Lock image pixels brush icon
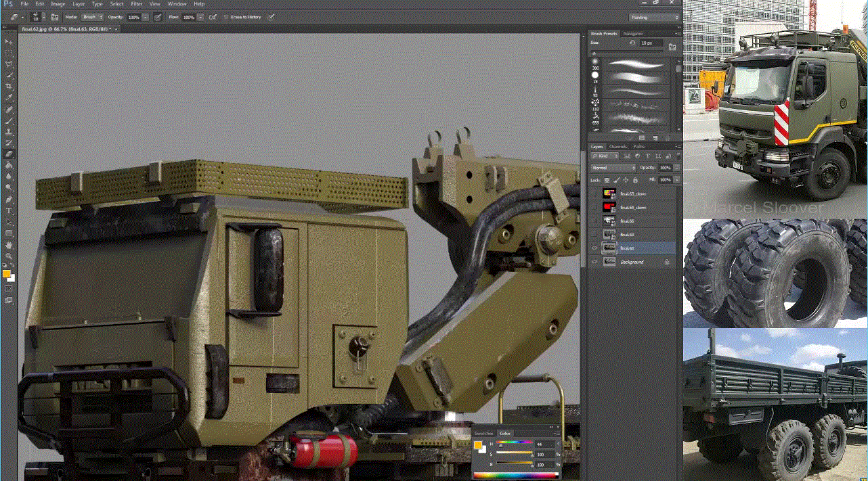The height and width of the screenshot is (481, 868). coord(617,180)
